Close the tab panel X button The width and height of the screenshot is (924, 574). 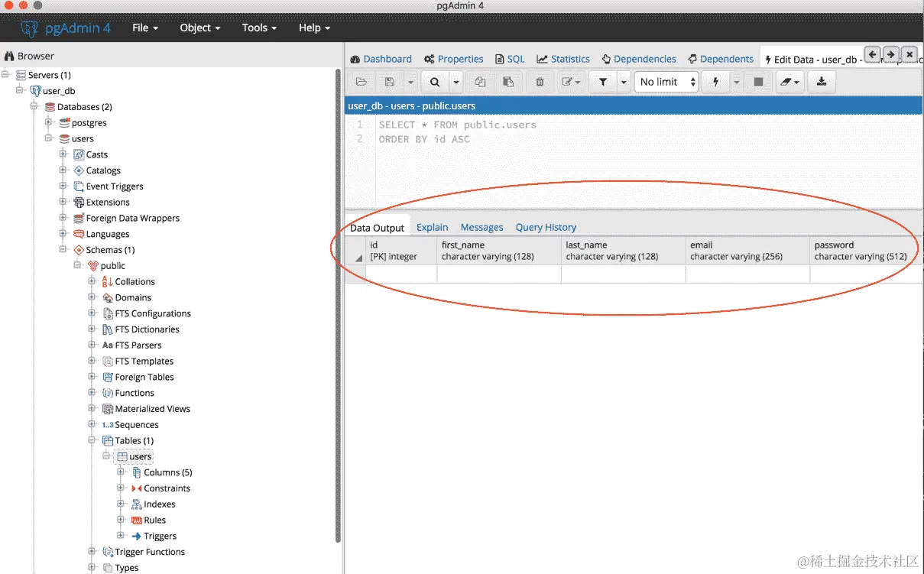(x=909, y=54)
